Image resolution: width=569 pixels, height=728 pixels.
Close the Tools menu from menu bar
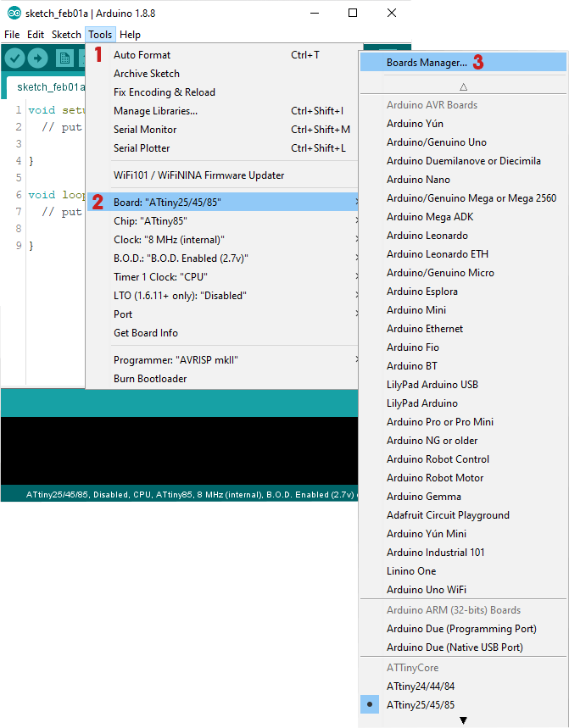(100, 35)
